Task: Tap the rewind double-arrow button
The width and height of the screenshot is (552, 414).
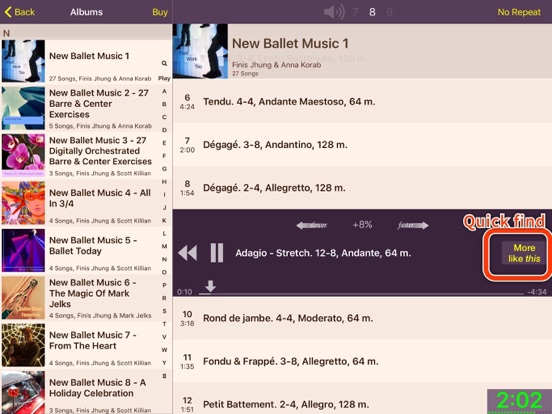Action: (x=188, y=253)
